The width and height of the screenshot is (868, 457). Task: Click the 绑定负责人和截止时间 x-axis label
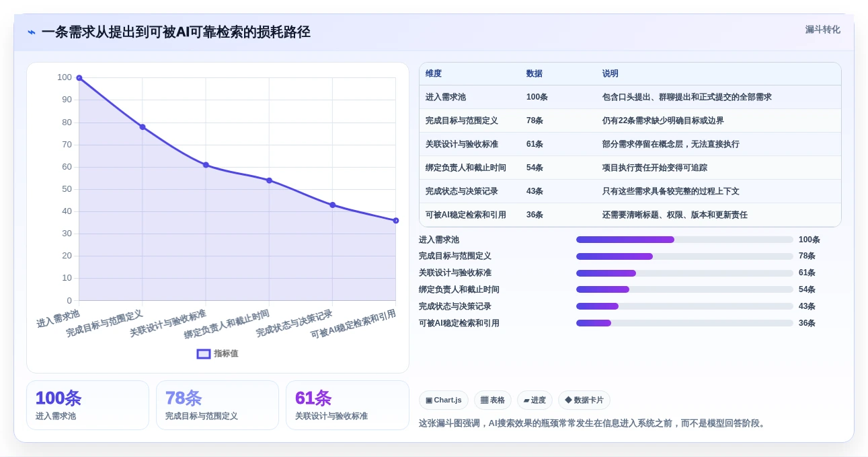coord(227,324)
